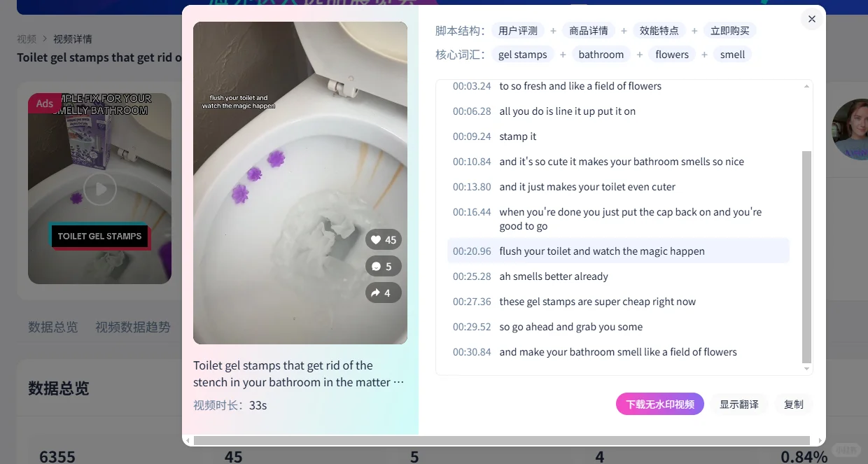
Task: Click the plus icon between flowers and smell
Action: [x=704, y=54]
